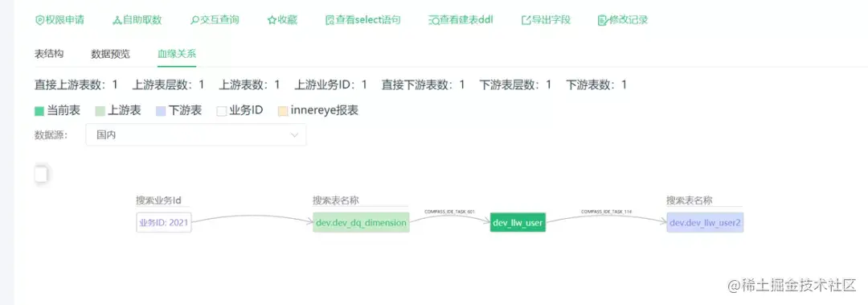This screenshot has width=868, height=305.
Task: Focus 搜索表名称 field above dev.dev_llw_user2
Action: coord(705,200)
